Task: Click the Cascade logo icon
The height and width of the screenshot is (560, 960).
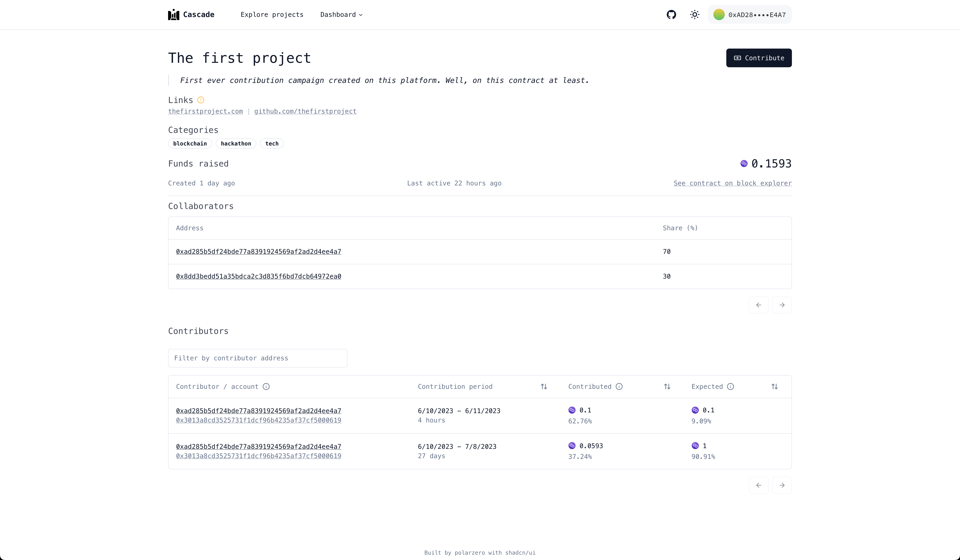Action: pos(174,14)
